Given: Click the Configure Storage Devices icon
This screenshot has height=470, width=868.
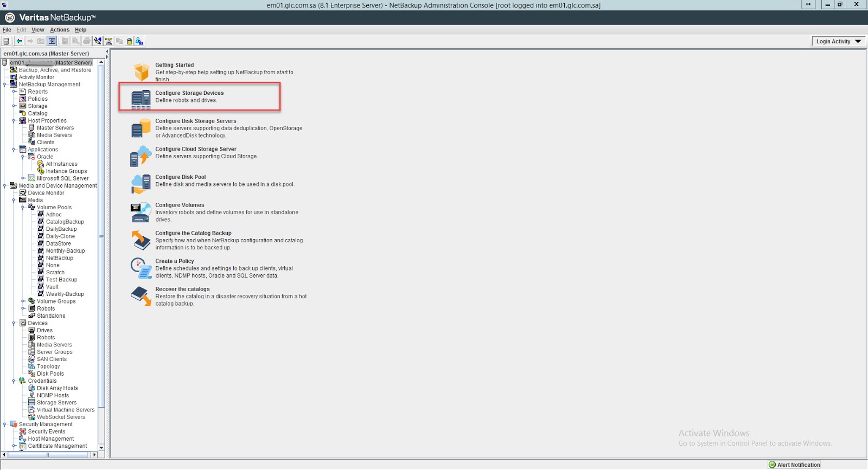Looking at the screenshot, I should pyautogui.click(x=141, y=99).
